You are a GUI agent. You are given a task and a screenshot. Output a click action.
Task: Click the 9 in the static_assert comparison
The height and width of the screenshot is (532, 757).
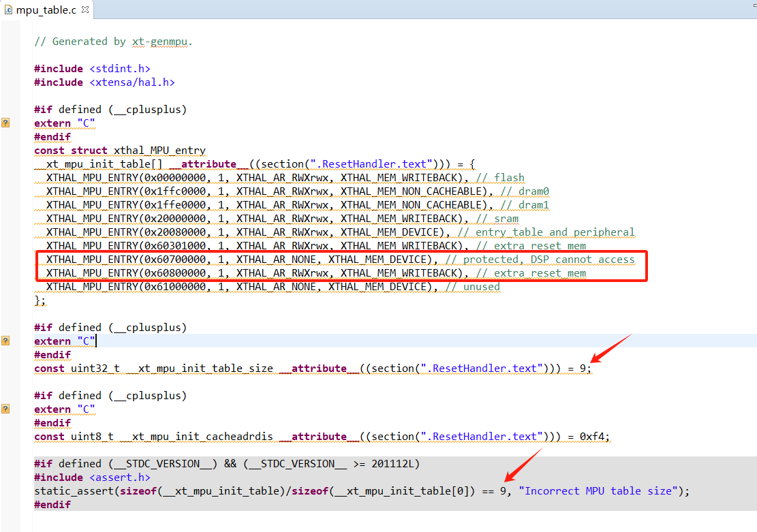point(503,491)
